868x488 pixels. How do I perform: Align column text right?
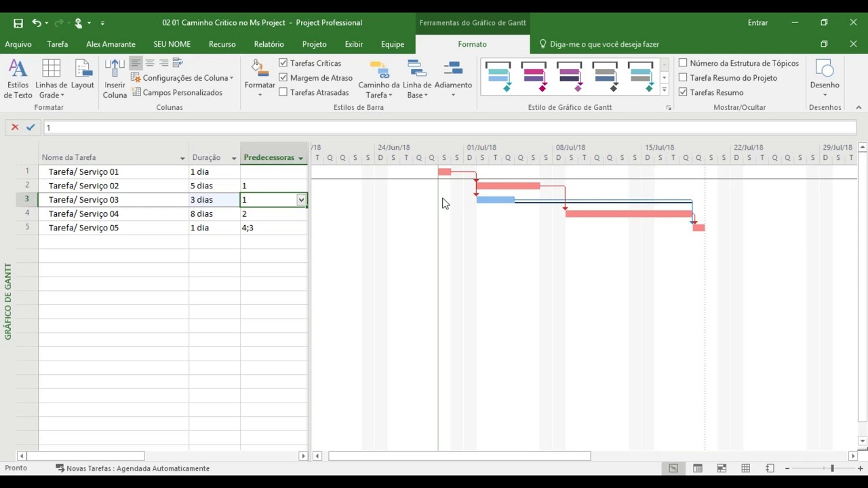(163, 63)
